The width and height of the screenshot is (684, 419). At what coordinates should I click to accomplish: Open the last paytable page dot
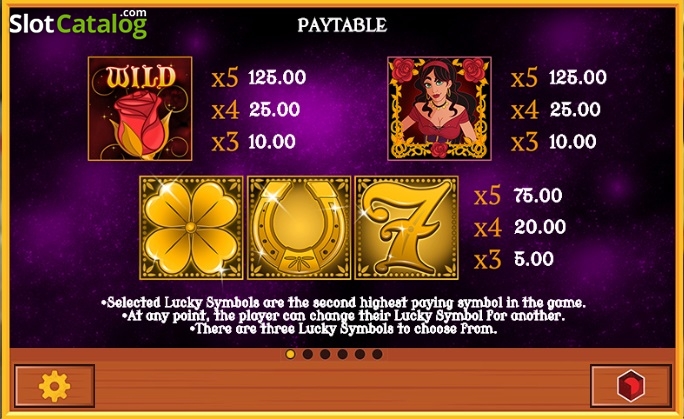point(377,354)
